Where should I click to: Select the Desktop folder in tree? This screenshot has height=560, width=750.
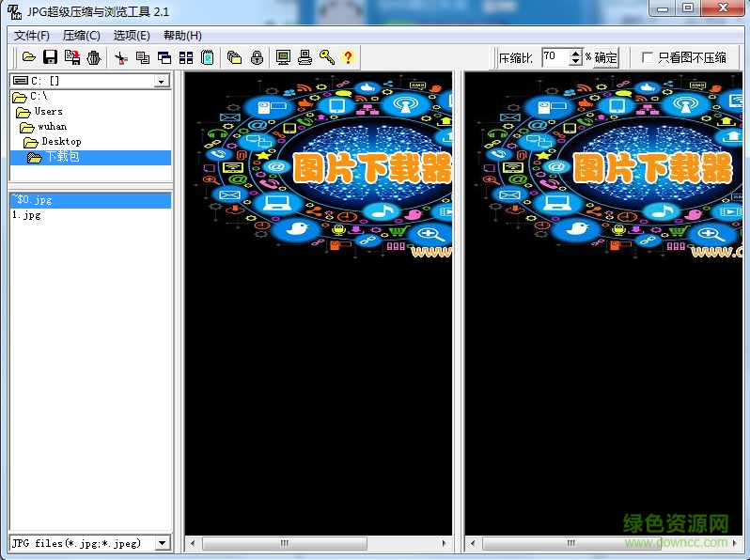tap(61, 142)
